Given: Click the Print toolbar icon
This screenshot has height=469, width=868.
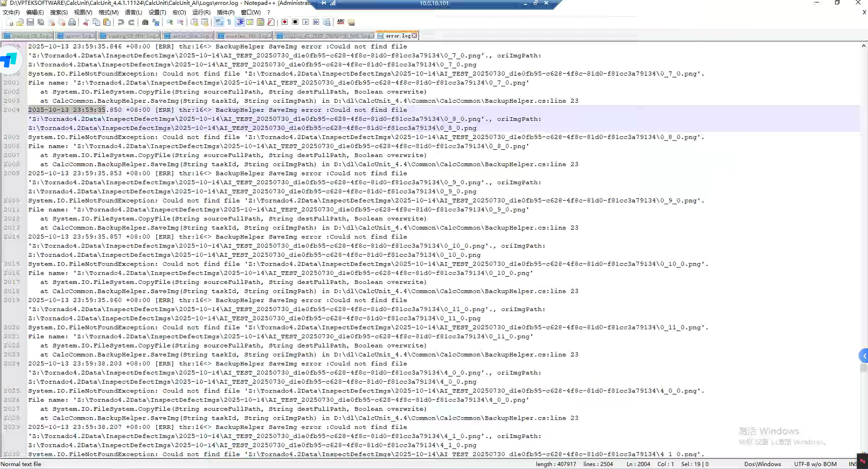Looking at the screenshot, I should tap(72, 22).
